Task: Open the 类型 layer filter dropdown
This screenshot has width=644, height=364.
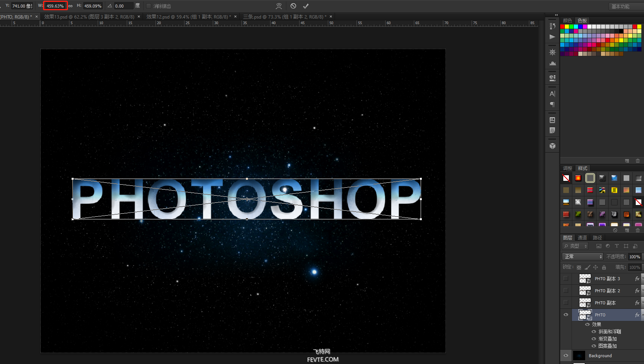Action: coord(575,246)
